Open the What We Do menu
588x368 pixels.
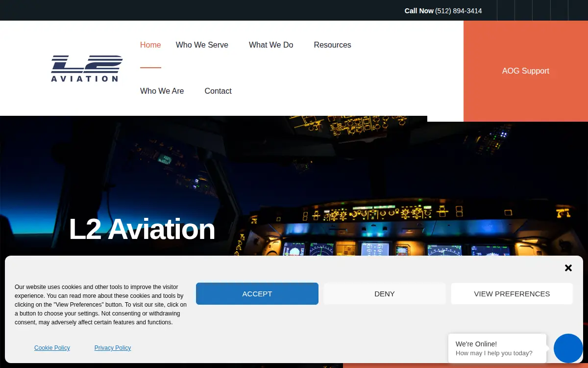[271, 45]
